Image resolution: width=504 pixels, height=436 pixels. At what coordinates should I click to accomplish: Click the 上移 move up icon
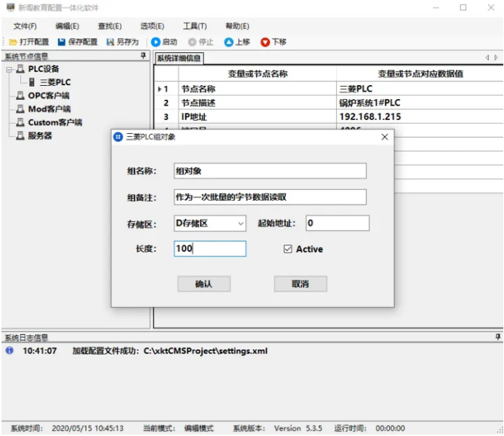pyautogui.click(x=229, y=42)
